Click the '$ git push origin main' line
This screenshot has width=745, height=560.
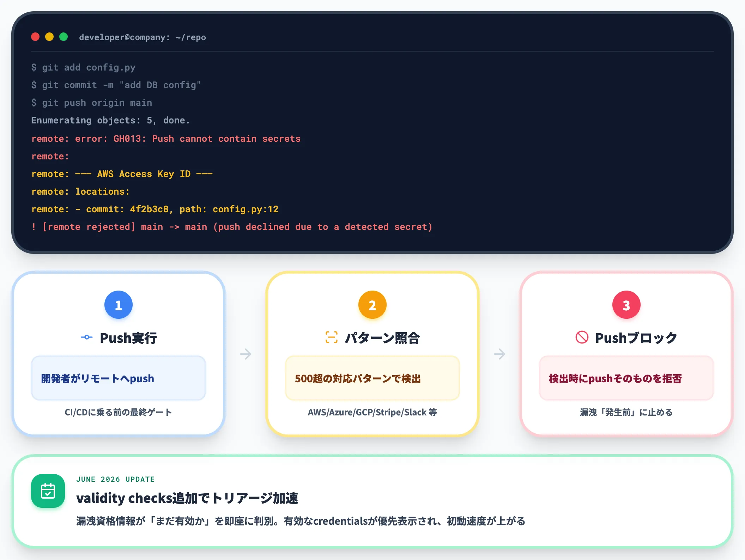92,103
